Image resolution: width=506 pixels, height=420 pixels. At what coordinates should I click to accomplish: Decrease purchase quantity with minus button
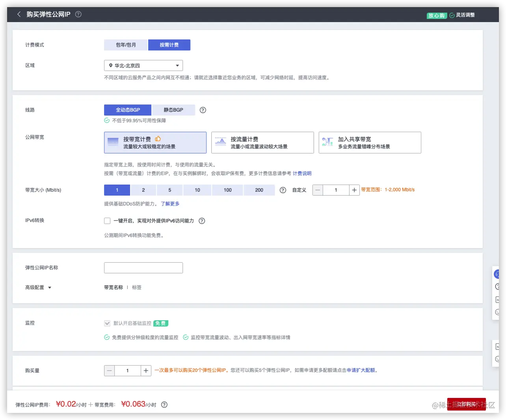pyautogui.click(x=110, y=371)
